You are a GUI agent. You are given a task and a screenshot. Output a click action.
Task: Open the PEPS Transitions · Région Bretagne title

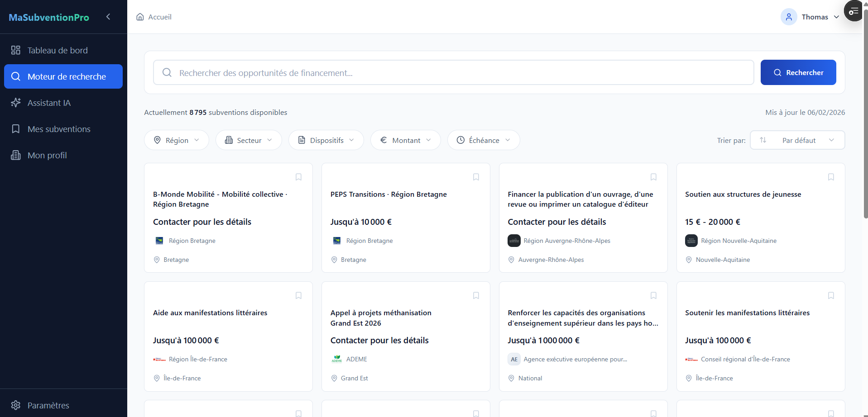pos(388,194)
